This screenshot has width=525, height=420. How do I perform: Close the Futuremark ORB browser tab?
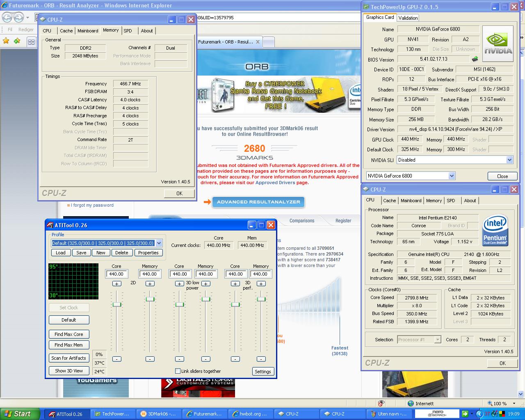pyautogui.click(x=258, y=42)
